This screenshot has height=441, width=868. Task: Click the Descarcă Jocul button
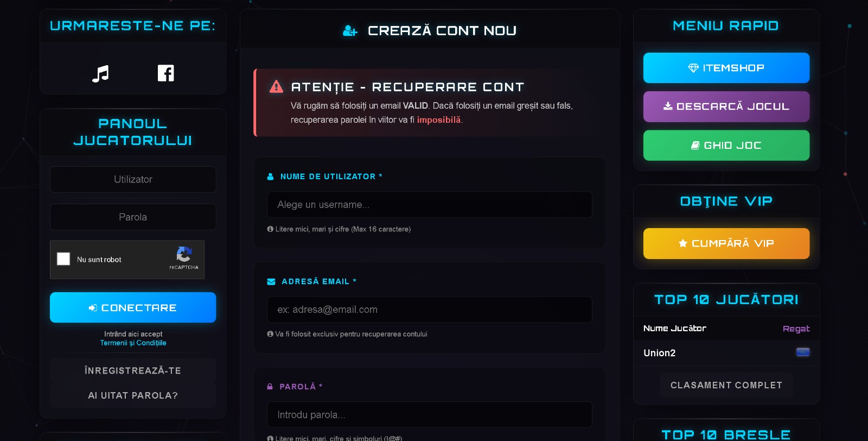pyautogui.click(x=726, y=106)
